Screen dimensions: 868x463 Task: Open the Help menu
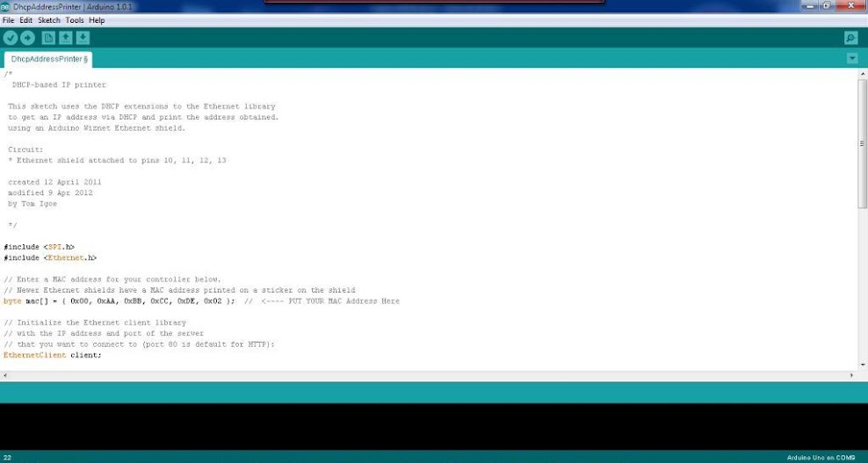pyautogui.click(x=97, y=20)
